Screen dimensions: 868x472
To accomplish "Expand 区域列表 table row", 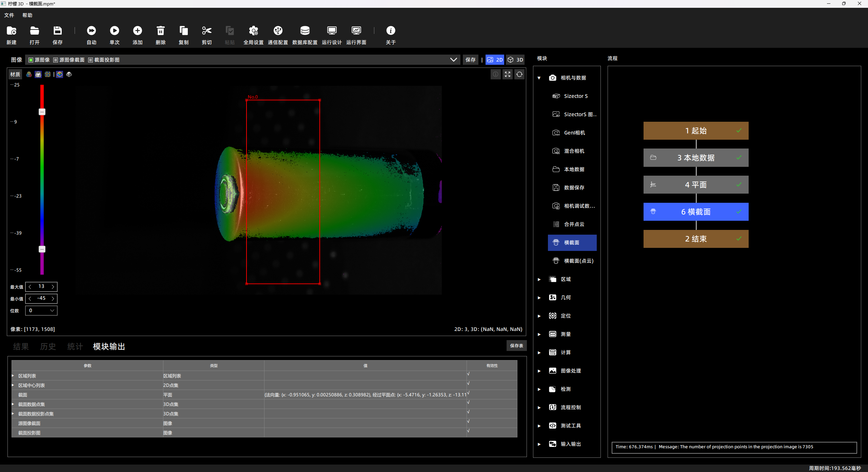I will tap(13, 375).
